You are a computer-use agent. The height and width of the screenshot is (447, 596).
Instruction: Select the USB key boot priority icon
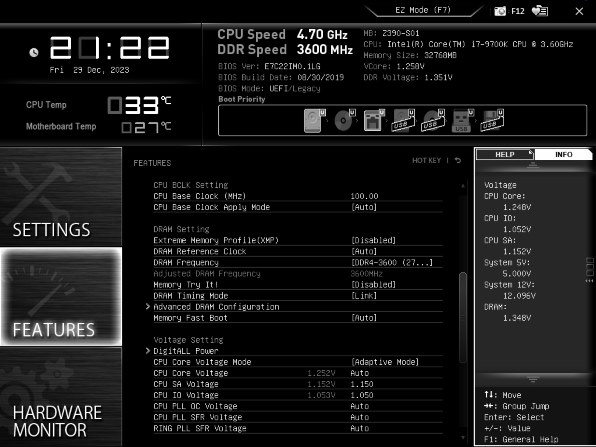pos(463,120)
